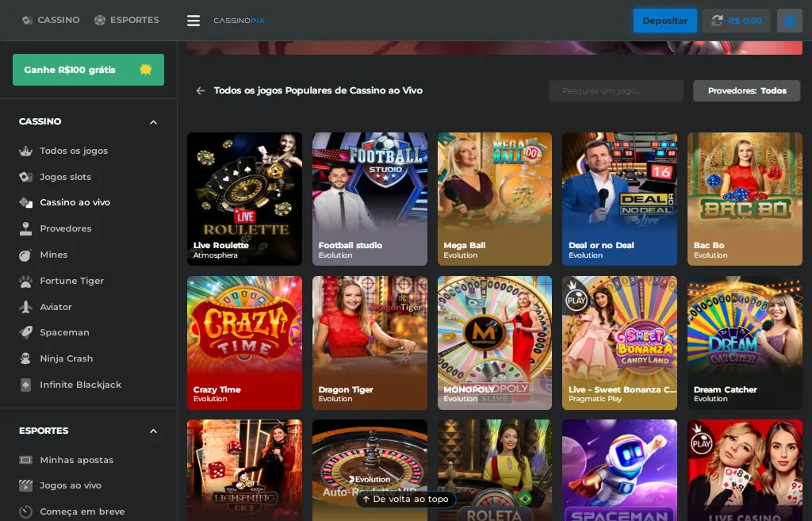This screenshot has height=521, width=812.
Task: Open the Football studio game card
Action: coord(370,199)
